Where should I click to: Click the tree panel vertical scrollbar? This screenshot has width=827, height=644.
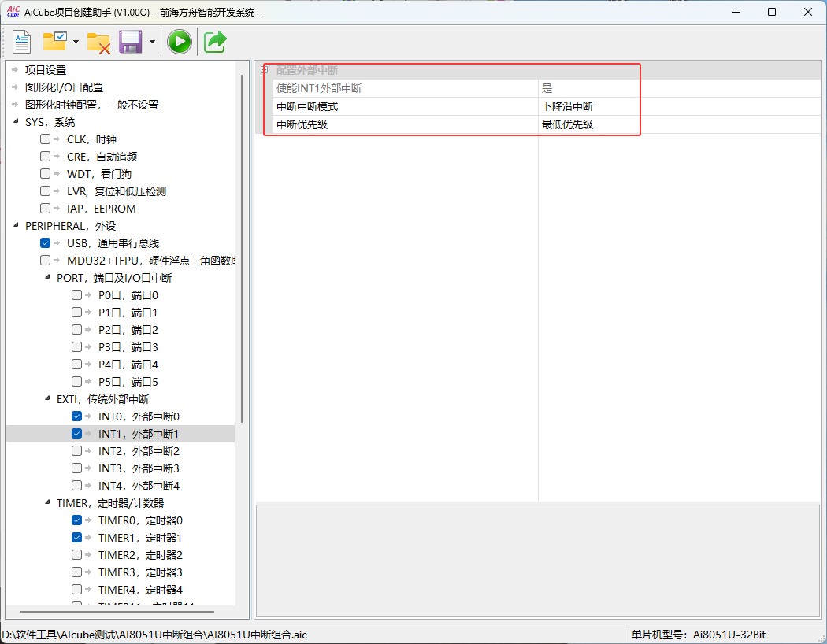pos(242,249)
